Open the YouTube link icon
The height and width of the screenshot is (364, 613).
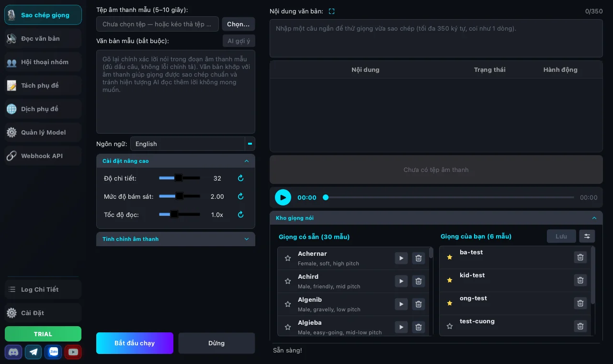73,352
